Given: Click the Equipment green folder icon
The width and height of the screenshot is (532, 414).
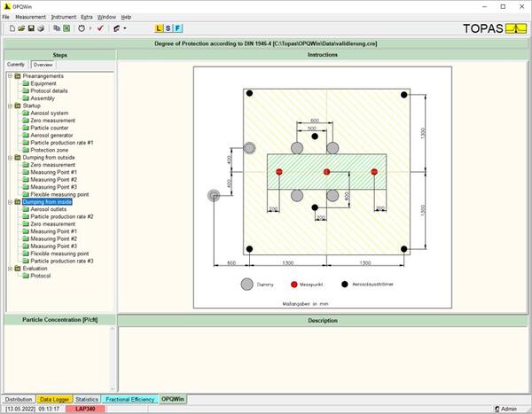Looking at the screenshot, I should pos(26,83).
